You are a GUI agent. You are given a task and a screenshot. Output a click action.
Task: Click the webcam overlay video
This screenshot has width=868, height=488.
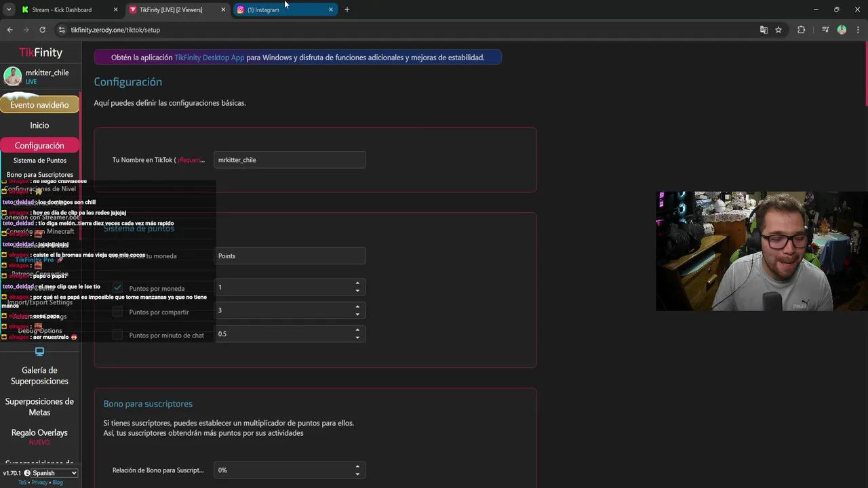tap(762, 251)
